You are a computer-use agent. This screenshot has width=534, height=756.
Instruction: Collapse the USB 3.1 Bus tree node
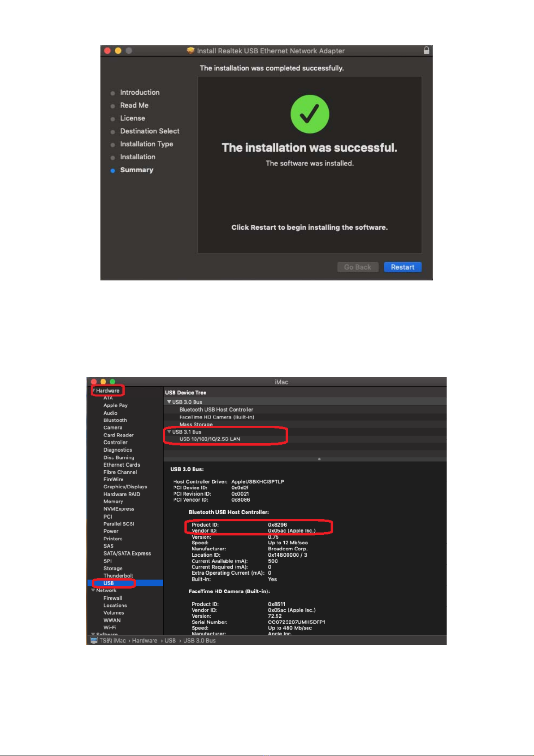point(169,432)
